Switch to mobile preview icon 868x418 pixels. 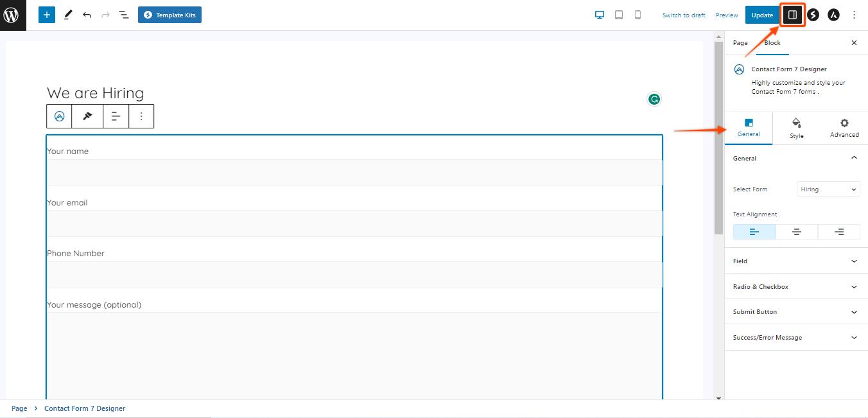tap(638, 15)
